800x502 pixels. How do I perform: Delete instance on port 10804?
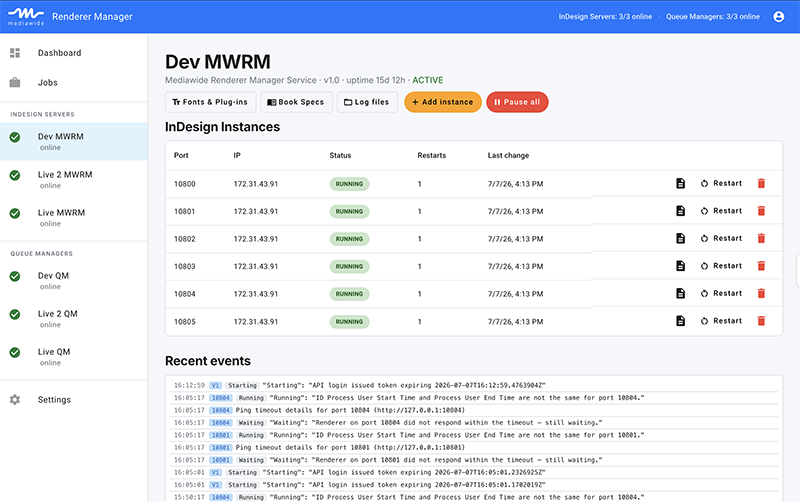point(761,293)
